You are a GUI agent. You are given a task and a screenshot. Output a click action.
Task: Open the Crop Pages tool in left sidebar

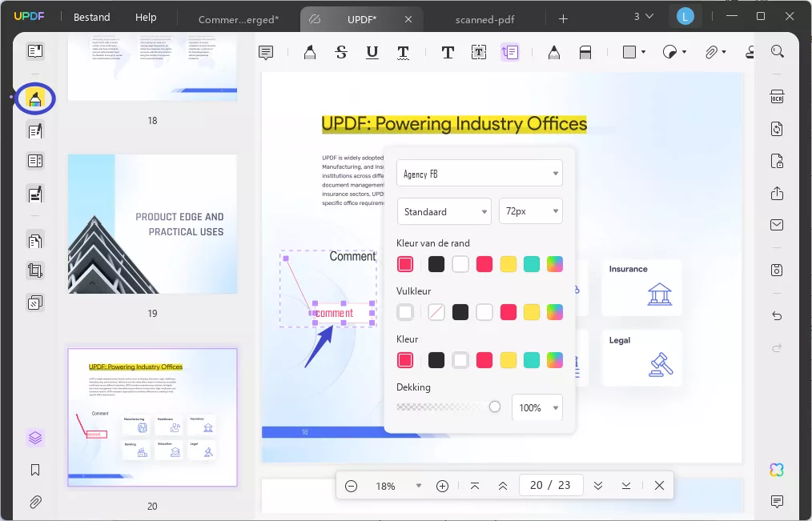point(35,271)
